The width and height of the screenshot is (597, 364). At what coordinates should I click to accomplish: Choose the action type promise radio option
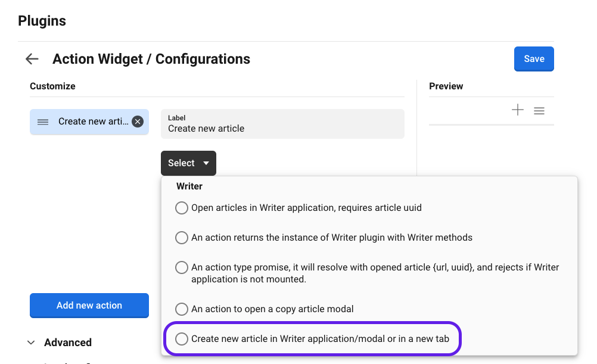[x=182, y=267]
